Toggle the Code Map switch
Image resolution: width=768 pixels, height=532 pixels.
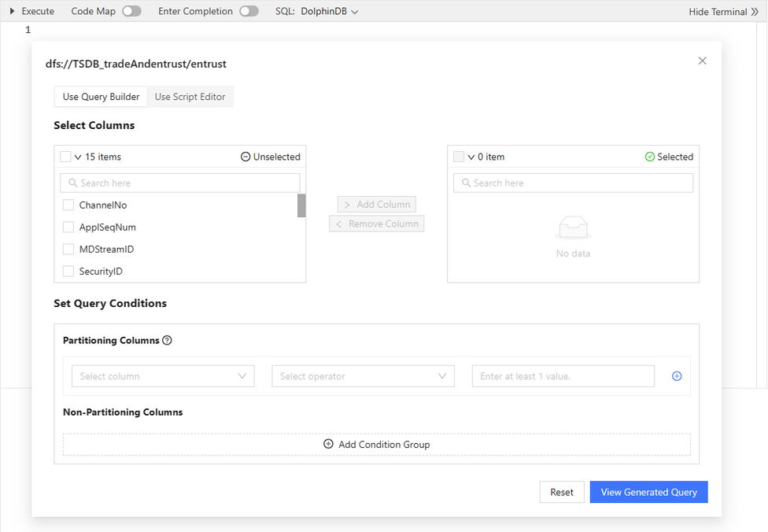coord(131,11)
